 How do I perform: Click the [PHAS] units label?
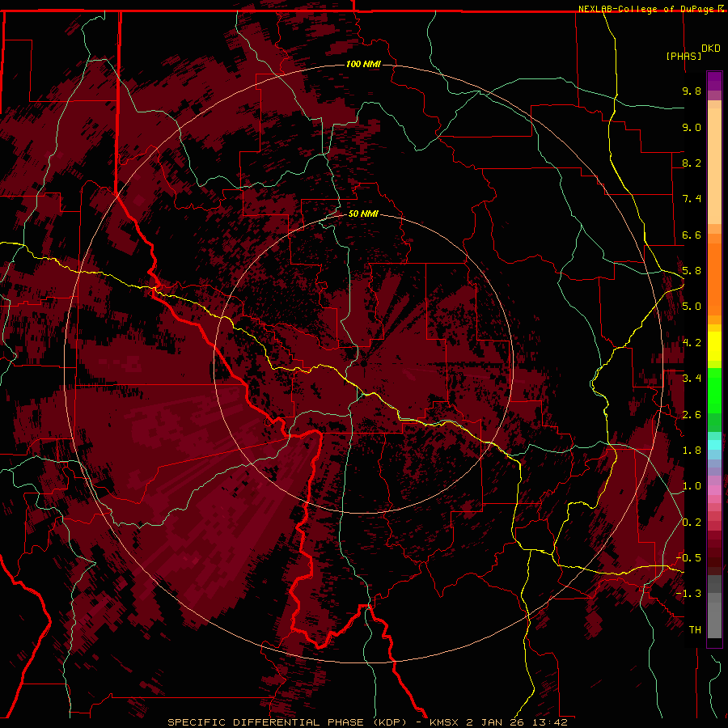coord(684,56)
